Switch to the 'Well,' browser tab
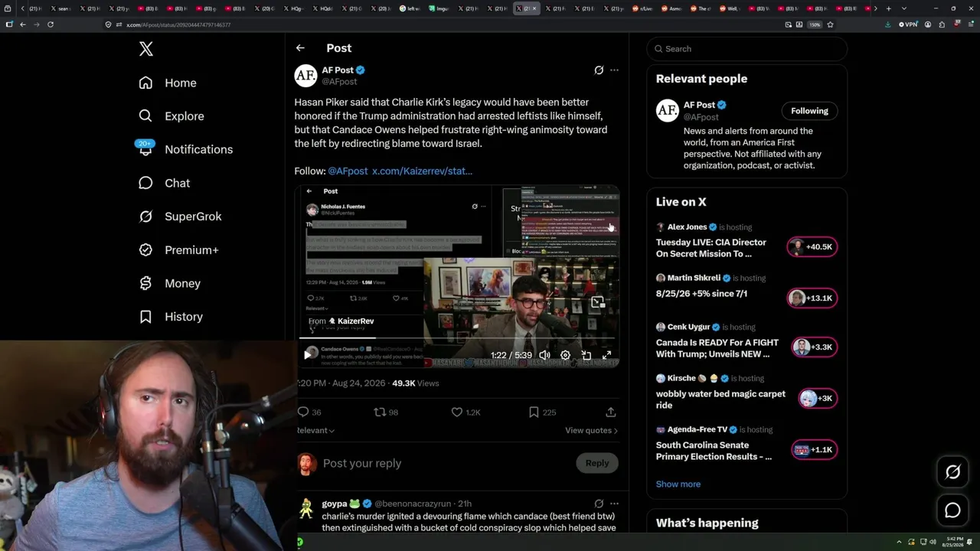This screenshot has height=551, width=980. click(728, 8)
